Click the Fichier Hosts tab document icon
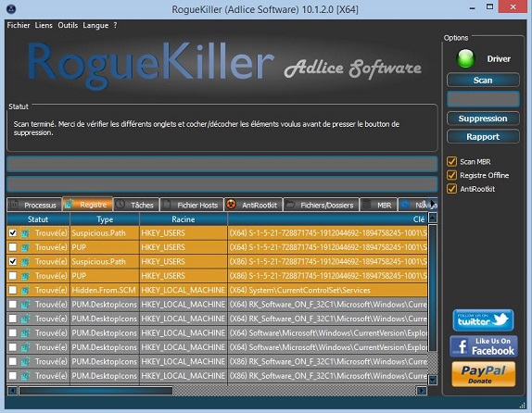The width and height of the screenshot is (532, 413). click(x=167, y=204)
